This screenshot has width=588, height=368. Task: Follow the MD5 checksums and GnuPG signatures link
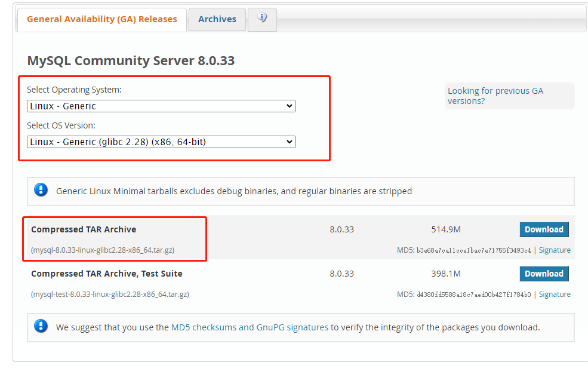pos(250,327)
